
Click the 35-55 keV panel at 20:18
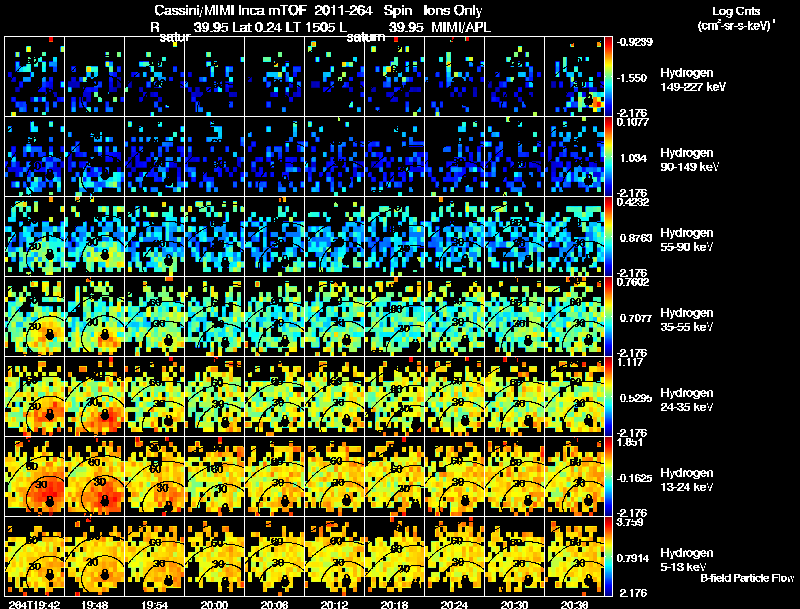(397, 316)
